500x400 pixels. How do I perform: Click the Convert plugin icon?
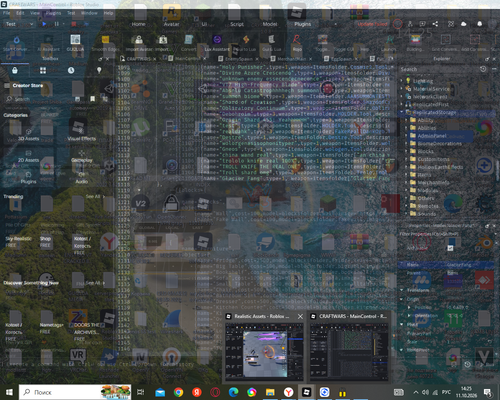click(x=189, y=40)
